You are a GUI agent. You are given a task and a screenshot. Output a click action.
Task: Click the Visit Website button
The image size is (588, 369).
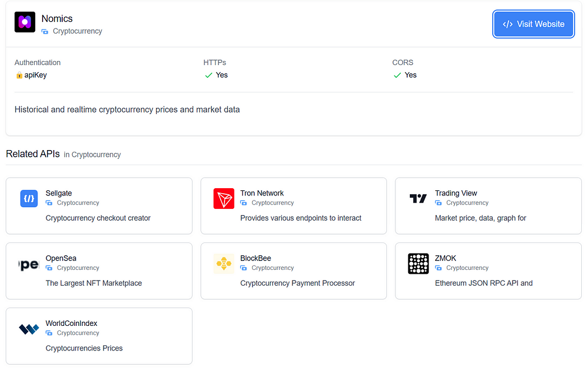pos(533,24)
